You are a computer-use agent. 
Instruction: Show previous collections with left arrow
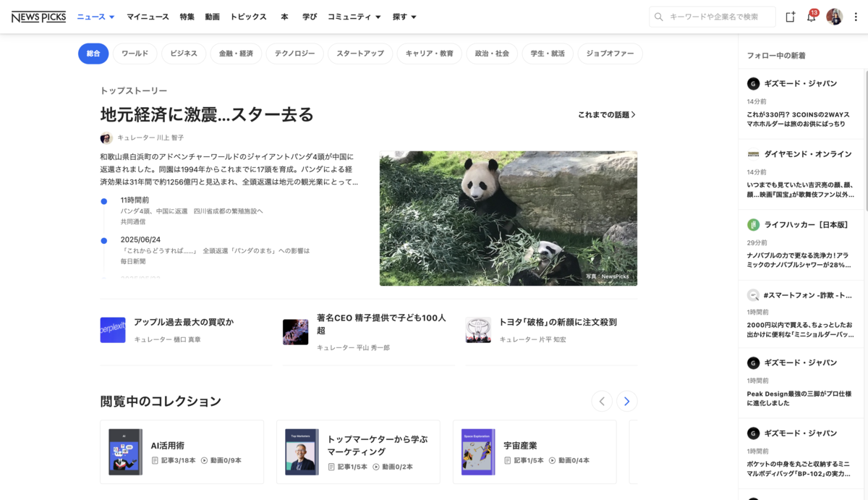(602, 401)
